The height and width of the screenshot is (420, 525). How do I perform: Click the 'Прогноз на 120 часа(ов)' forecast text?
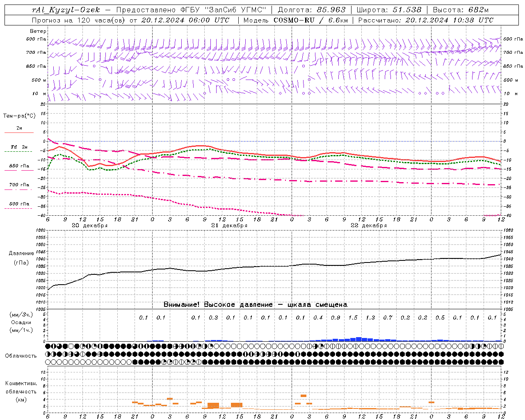pos(79,20)
